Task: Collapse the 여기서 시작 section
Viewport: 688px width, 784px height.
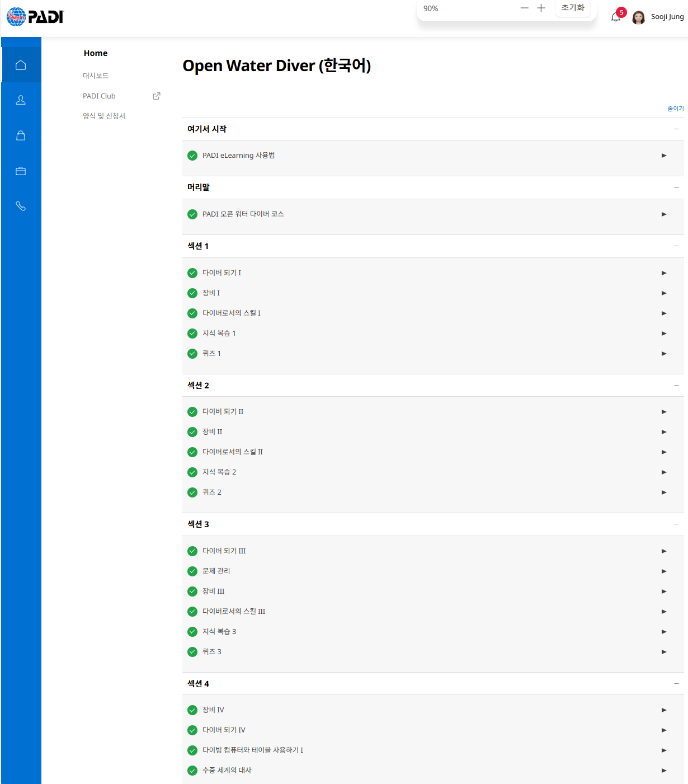Action: pos(676,129)
